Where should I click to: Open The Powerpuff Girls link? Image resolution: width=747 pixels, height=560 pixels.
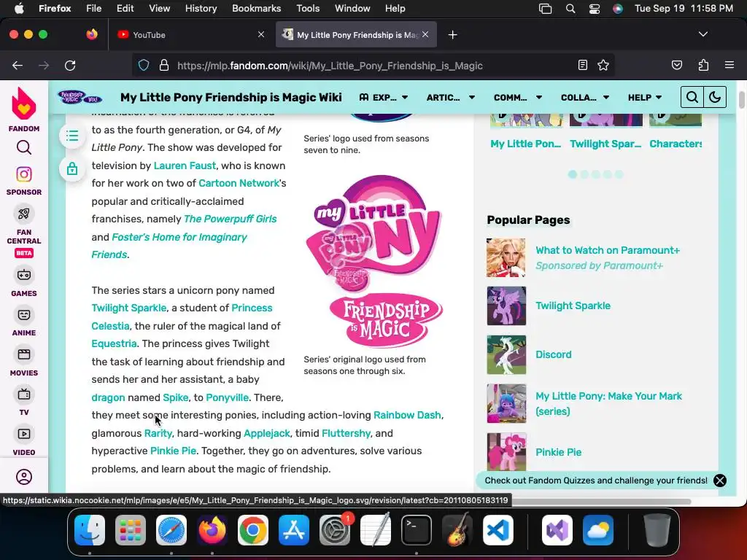coord(230,219)
